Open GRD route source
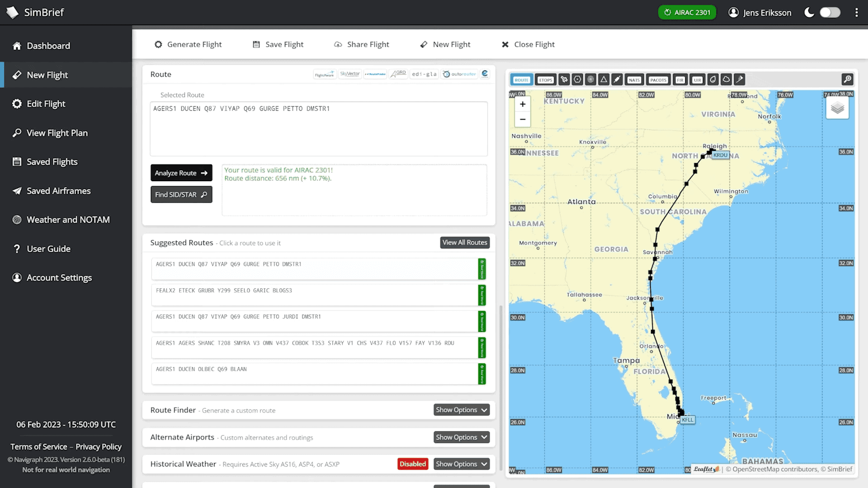868x488 pixels. 398,74
